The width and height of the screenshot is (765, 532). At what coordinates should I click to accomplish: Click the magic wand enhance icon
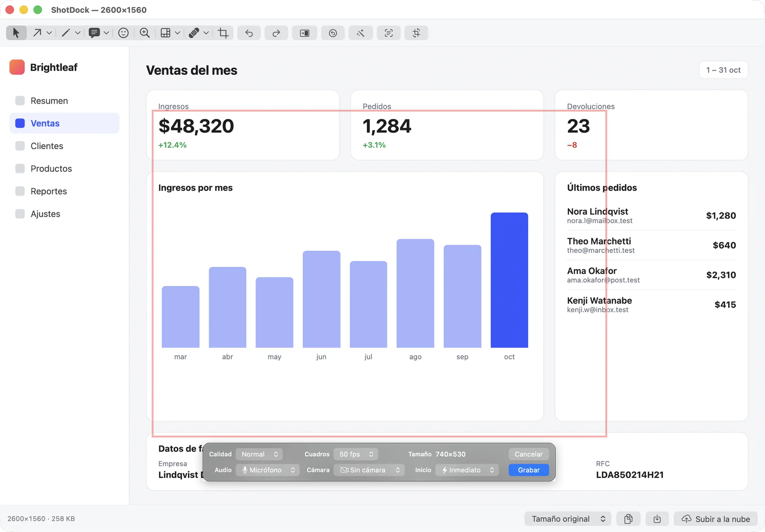(360, 33)
